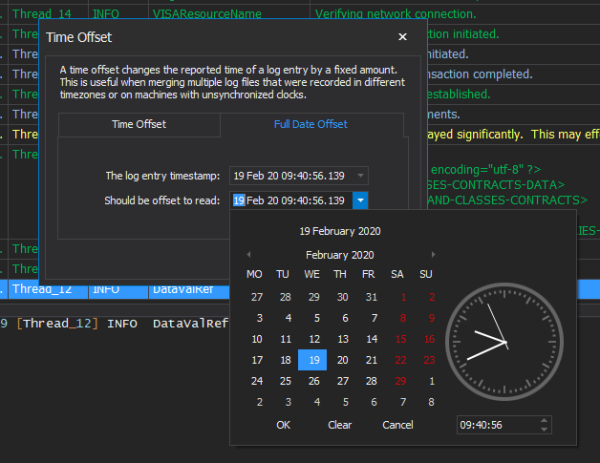Choose February 12 in the calendar

[314, 339]
